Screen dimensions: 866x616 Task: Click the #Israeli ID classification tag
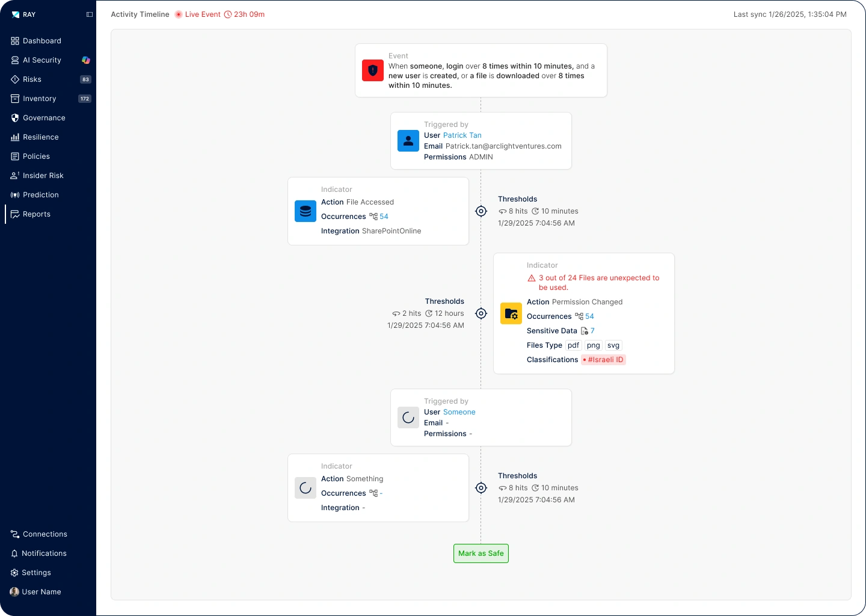click(x=604, y=360)
